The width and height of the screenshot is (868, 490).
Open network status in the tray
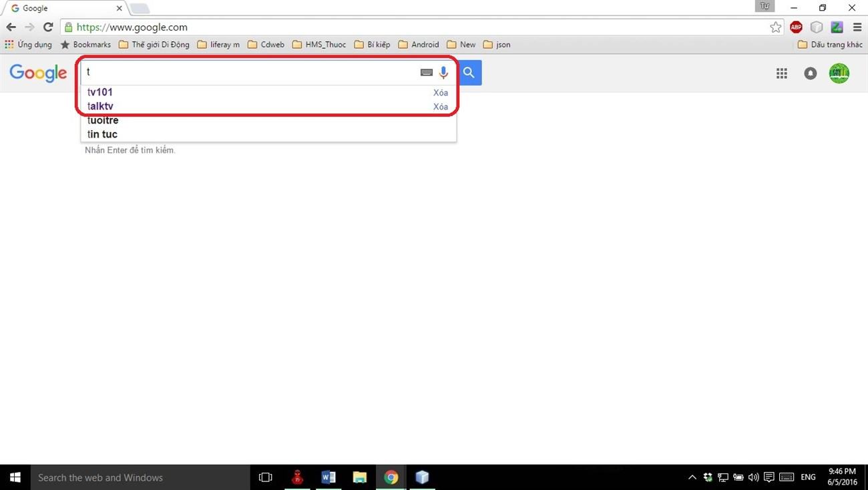click(723, 477)
